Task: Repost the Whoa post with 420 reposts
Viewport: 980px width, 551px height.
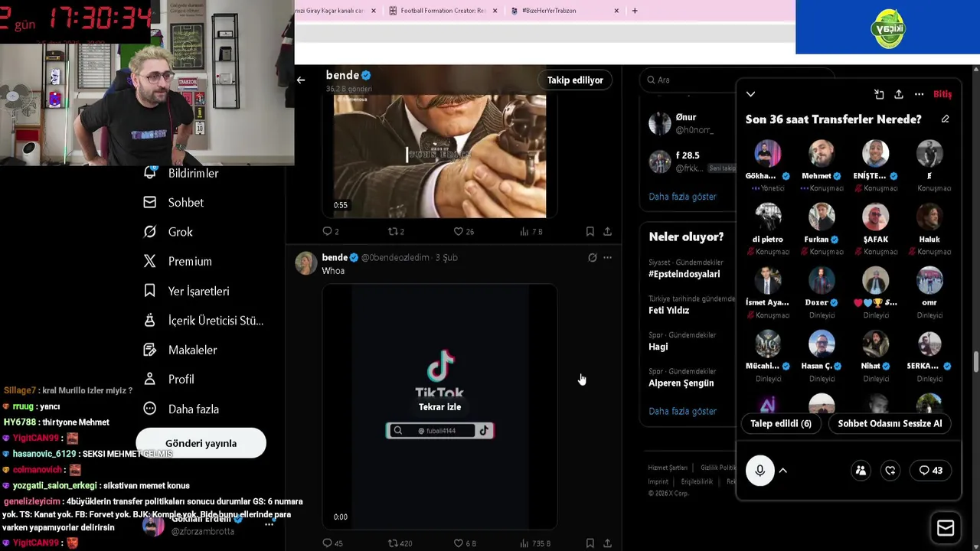Action: pos(400,543)
